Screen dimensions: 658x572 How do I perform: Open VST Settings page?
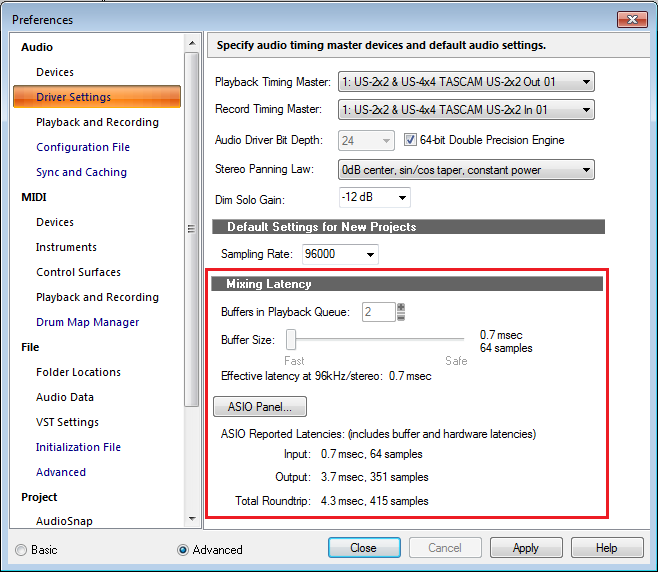coord(68,422)
